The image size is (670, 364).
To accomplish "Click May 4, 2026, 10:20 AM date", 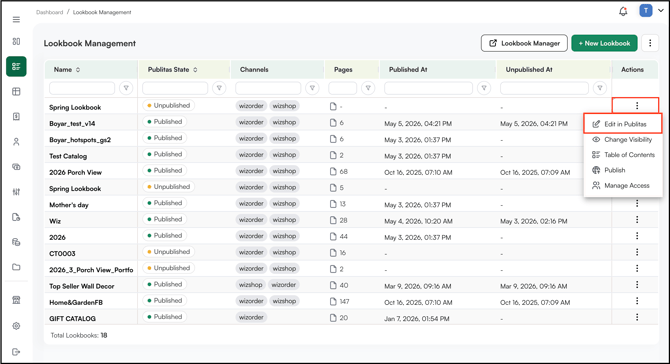I will coord(418,221).
